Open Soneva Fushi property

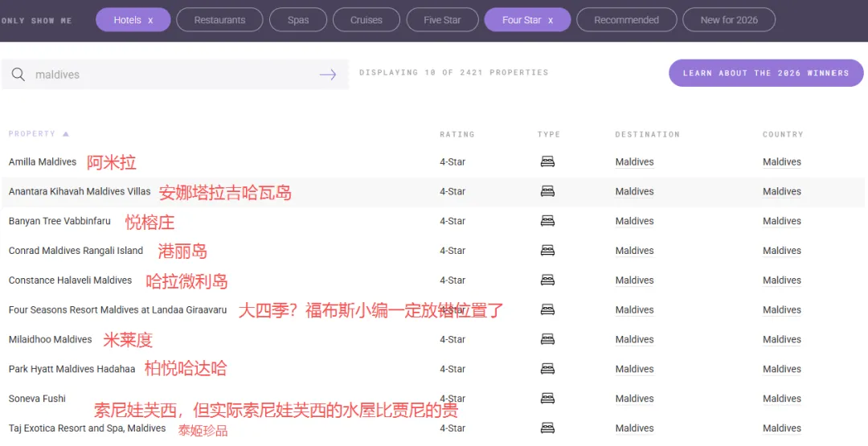(37, 399)
